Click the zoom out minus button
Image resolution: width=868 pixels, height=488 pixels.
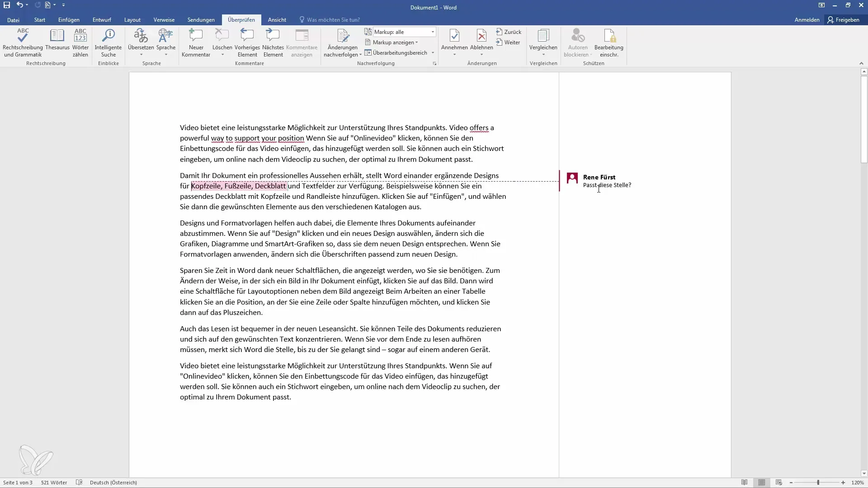point(791,483)
